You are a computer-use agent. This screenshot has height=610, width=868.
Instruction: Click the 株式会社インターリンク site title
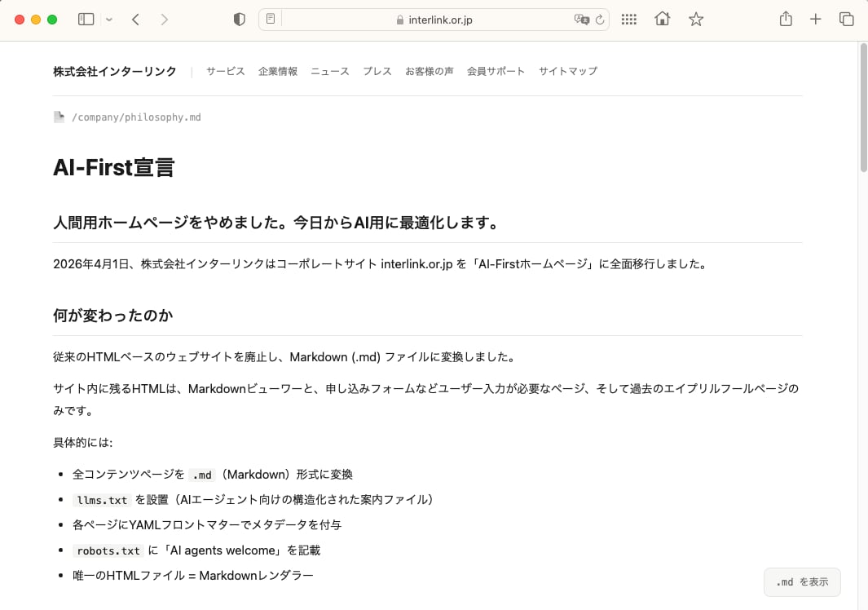pos(114,72)
